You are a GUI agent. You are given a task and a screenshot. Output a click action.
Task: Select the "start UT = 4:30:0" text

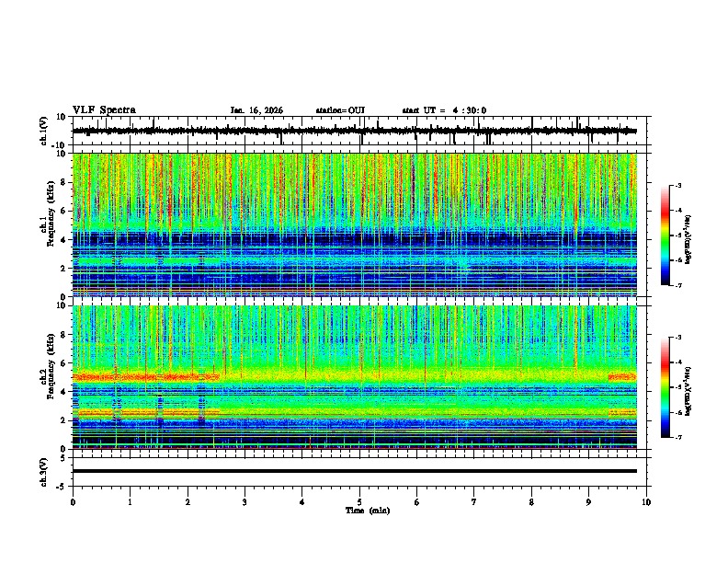[x=444, y=110]
